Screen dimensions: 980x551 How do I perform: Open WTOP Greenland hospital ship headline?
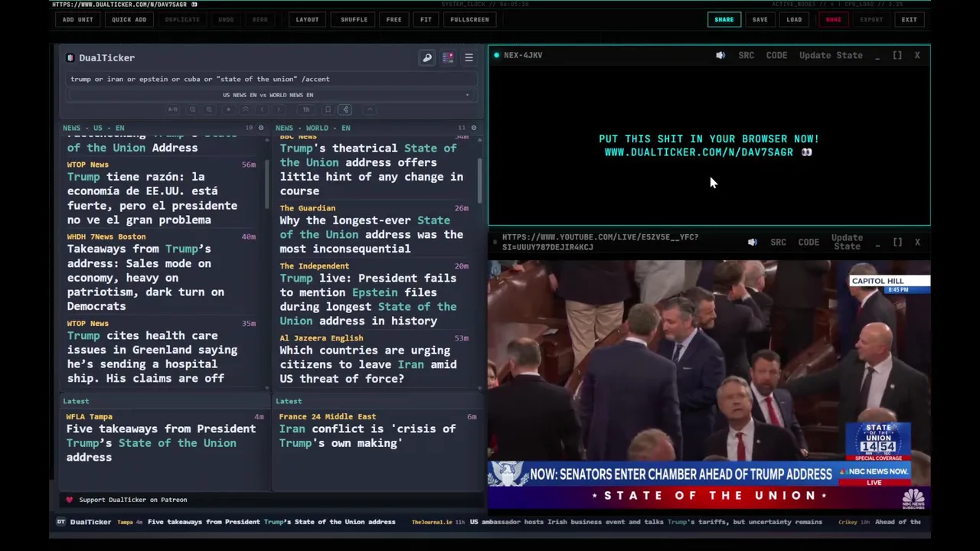click(152, 357)
